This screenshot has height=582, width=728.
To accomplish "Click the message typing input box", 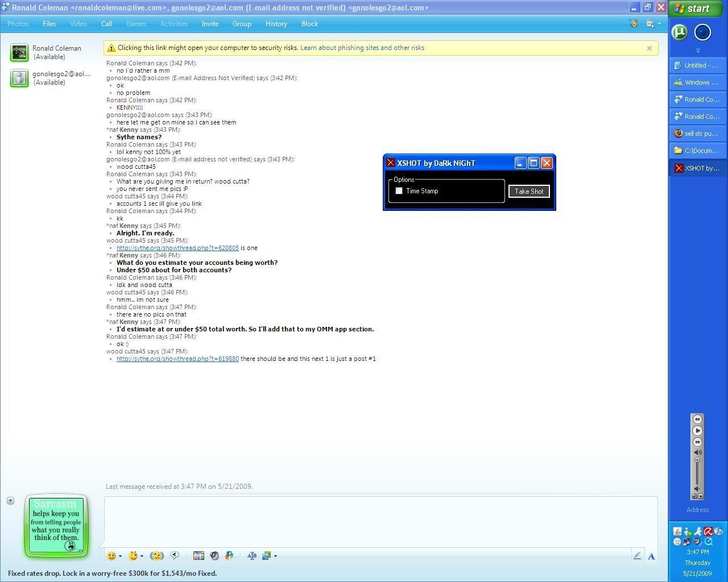I will 381,521.
